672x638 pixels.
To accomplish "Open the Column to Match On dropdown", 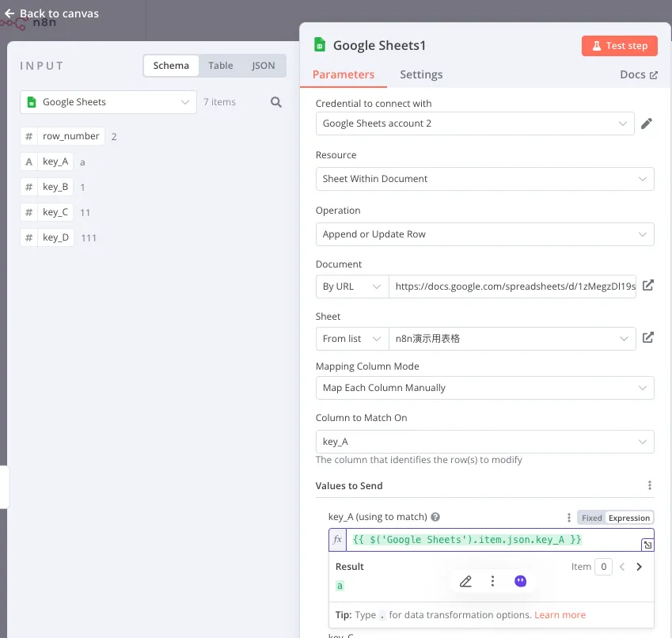I will (x=484, y=442).
